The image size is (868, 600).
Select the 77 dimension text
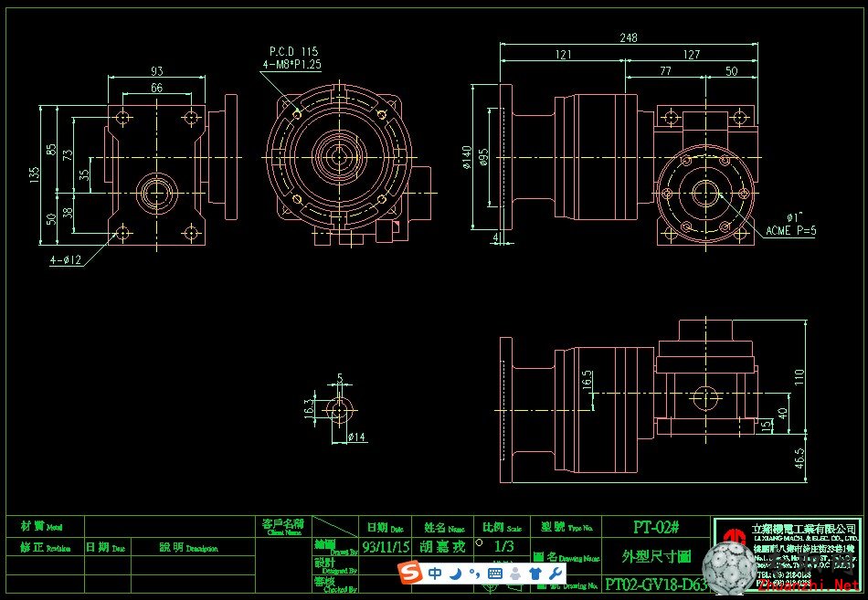click(665, 71)
